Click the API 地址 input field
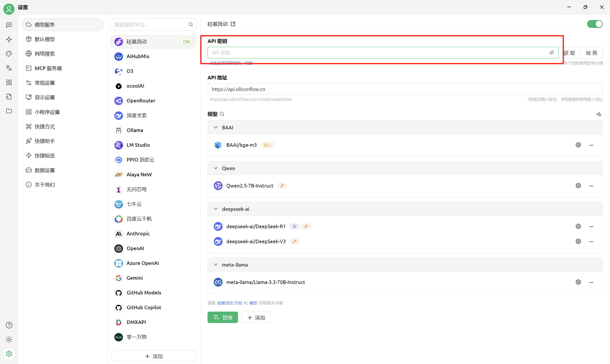Image resolution: width=610 pixels, height=364 pixels. 405,89
